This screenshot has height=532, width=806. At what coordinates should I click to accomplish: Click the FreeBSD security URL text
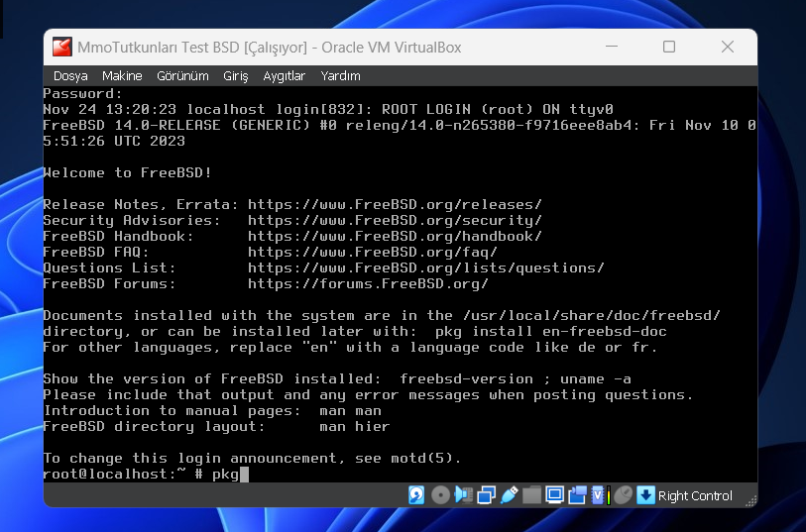[x=395, y=220]
